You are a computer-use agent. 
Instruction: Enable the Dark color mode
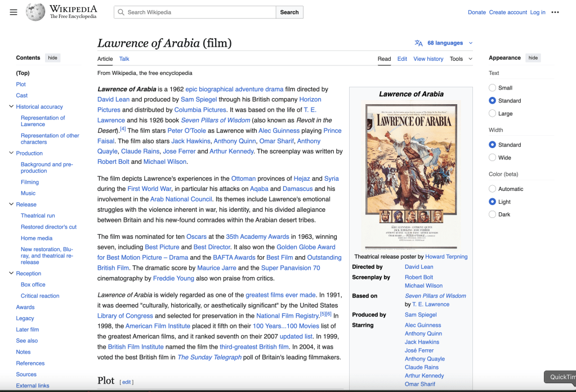(x=493, y=215)
